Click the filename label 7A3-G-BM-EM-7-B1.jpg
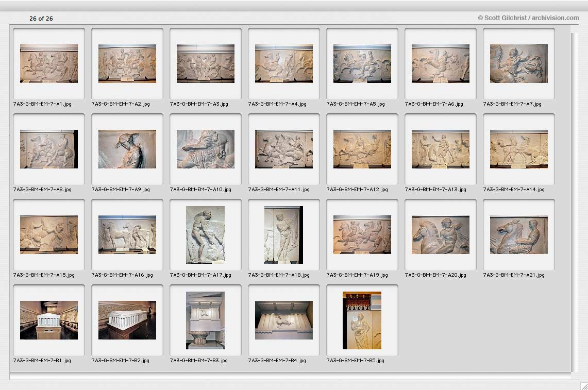 pyautogui.click(x=42, y=360)
